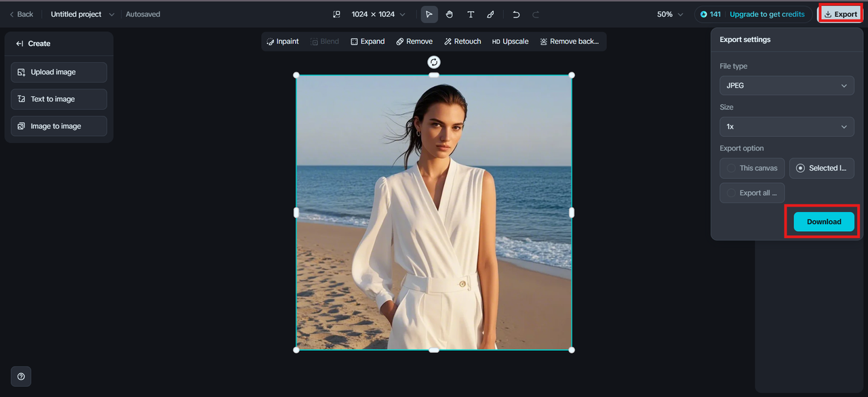Screen dimensions: 868x397
Task: Click the Blend tool
Action: pos(325,41)
